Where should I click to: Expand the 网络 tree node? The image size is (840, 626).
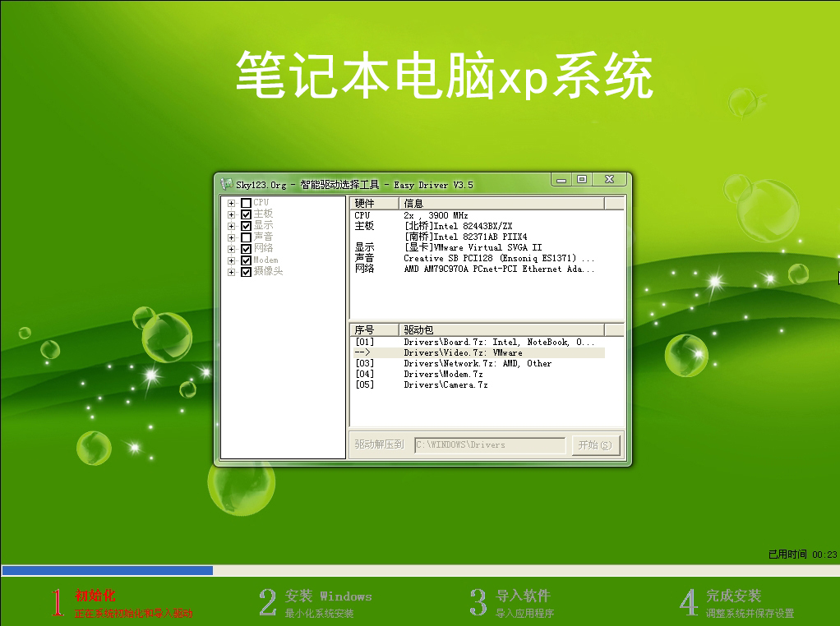[231, 249]
